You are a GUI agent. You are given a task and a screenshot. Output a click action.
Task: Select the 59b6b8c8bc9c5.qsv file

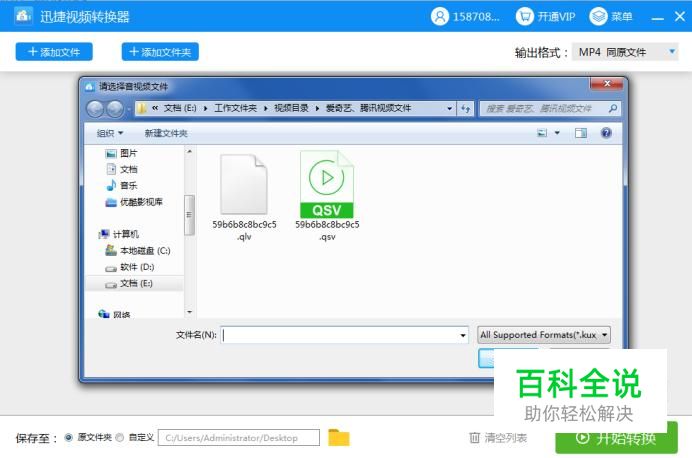pos(327,196)
